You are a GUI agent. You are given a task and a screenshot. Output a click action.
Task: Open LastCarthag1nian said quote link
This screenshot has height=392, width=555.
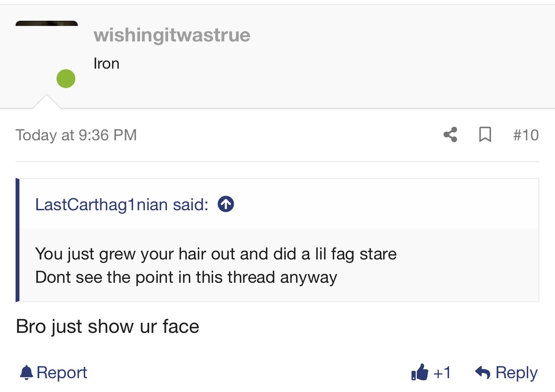[x=122, y=204]
